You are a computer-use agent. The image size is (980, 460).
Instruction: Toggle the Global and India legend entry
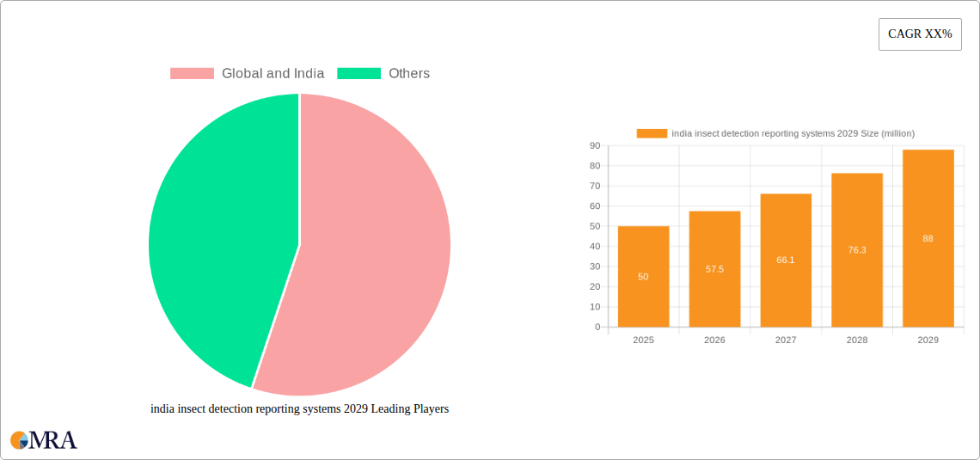coord(247,73)
